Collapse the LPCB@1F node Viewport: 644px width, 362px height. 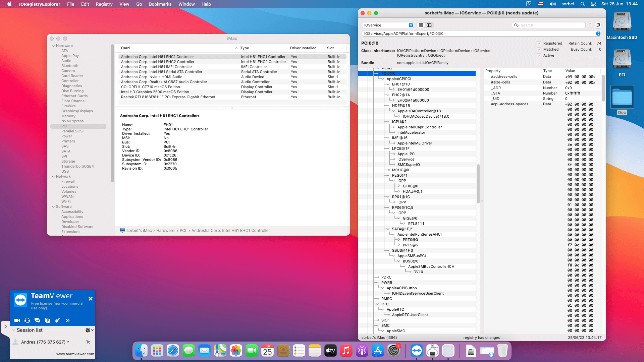tap(388, 148)
